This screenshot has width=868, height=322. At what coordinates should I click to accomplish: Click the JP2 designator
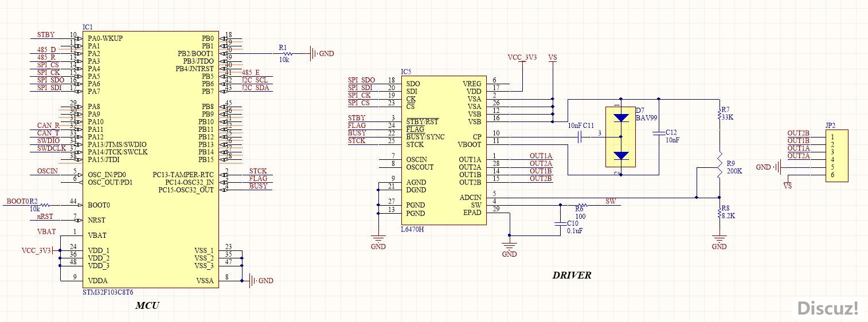[x=830, y=125]
